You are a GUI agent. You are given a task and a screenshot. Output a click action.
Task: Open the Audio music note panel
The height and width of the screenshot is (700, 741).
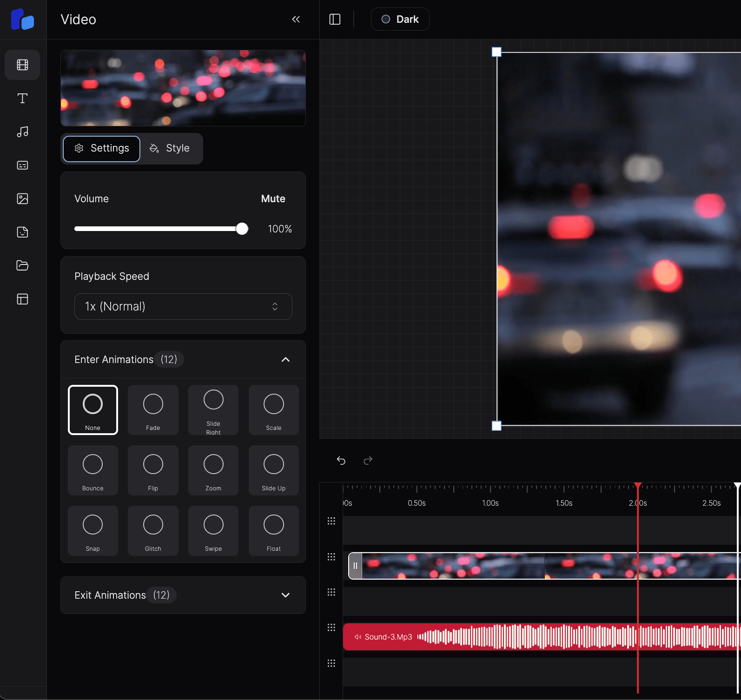pyautogui.click(x=22, y=132)
